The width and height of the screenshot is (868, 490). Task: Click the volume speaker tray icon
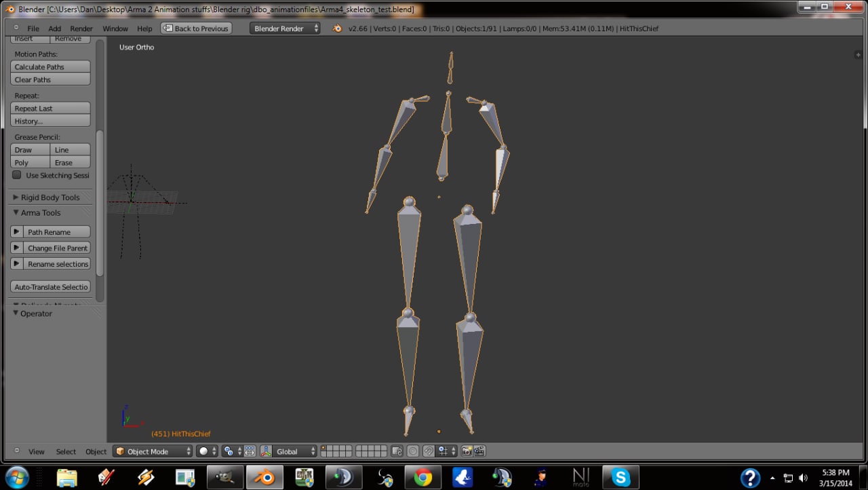(804, 478)
